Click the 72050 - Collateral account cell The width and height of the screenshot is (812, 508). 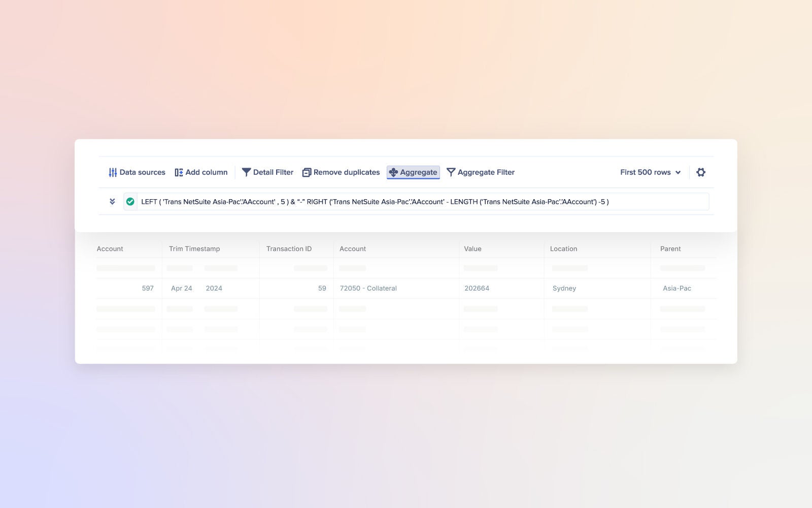pos(368,288)
